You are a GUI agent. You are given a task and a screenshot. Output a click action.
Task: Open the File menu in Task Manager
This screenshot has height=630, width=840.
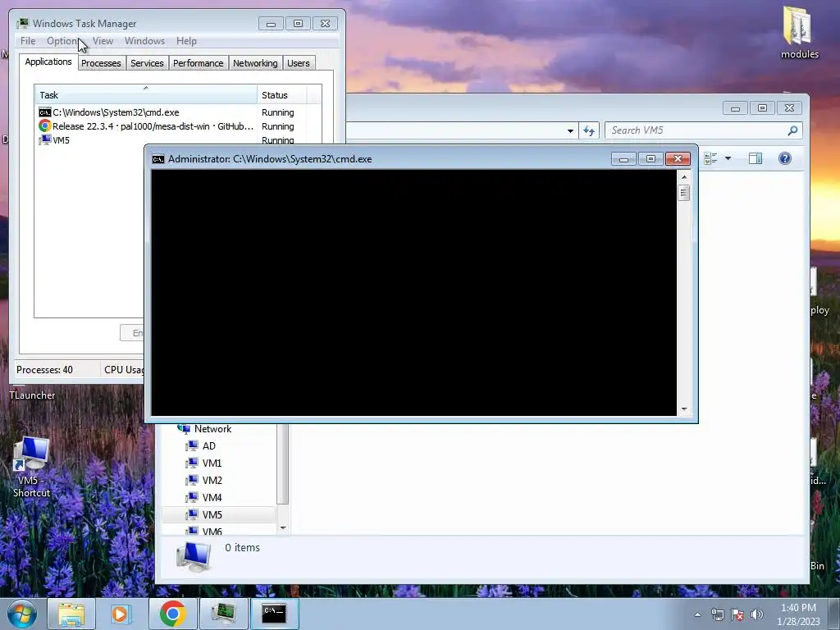(x=28, y=41)
